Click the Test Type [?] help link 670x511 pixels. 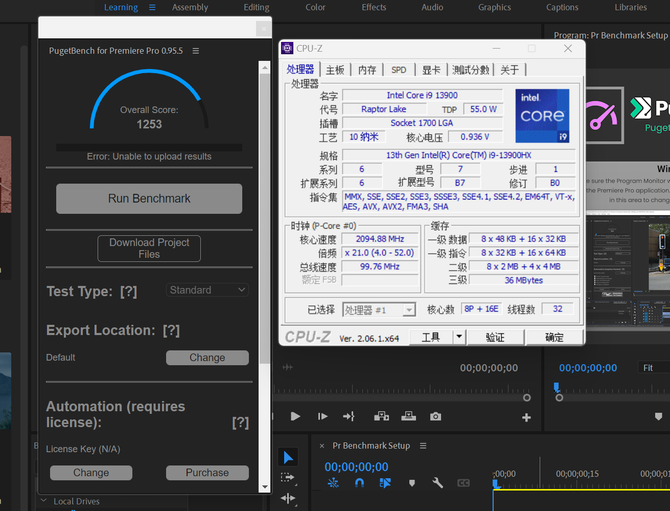129,291
